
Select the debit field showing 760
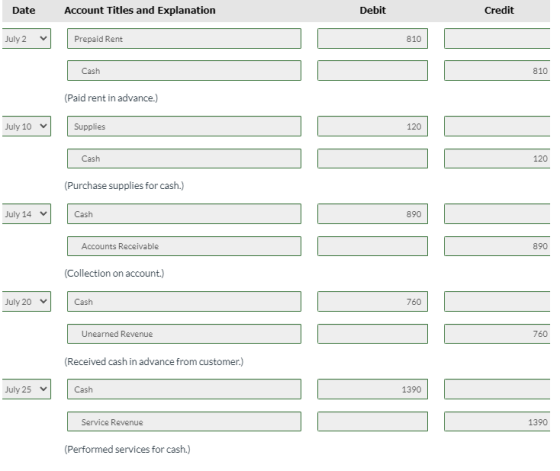click(x=372, y=302)
